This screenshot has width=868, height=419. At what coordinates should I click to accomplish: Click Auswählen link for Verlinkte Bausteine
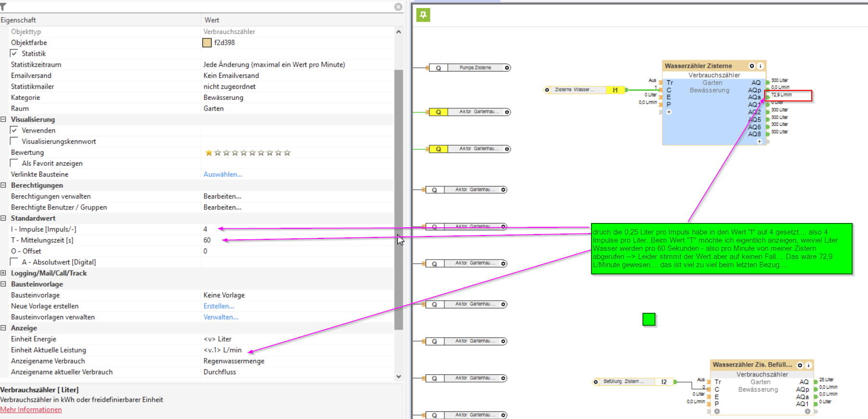coord(223,174)
